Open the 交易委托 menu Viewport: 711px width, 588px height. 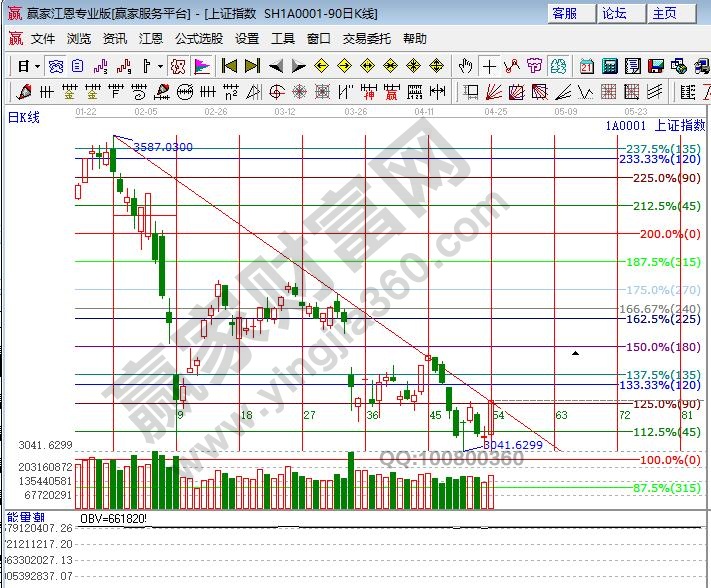(367, 39)
